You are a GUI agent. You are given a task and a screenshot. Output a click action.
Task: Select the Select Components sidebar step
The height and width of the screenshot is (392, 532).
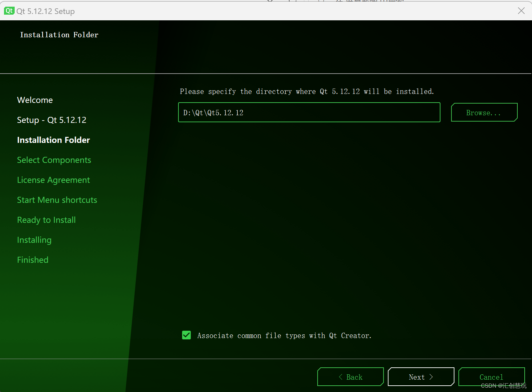click(54, 160)
